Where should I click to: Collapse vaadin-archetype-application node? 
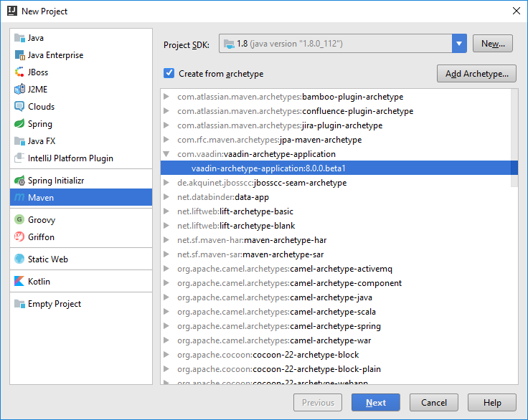166,154
